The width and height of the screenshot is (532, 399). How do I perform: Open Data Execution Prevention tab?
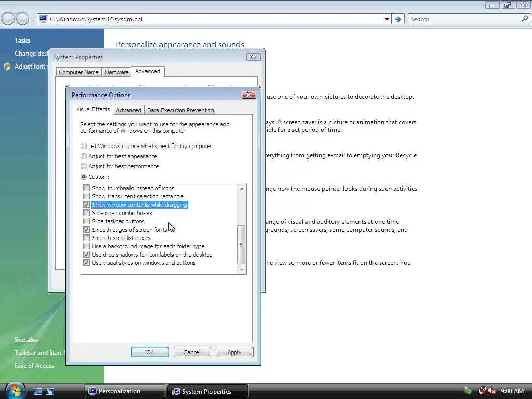(180, 110)
